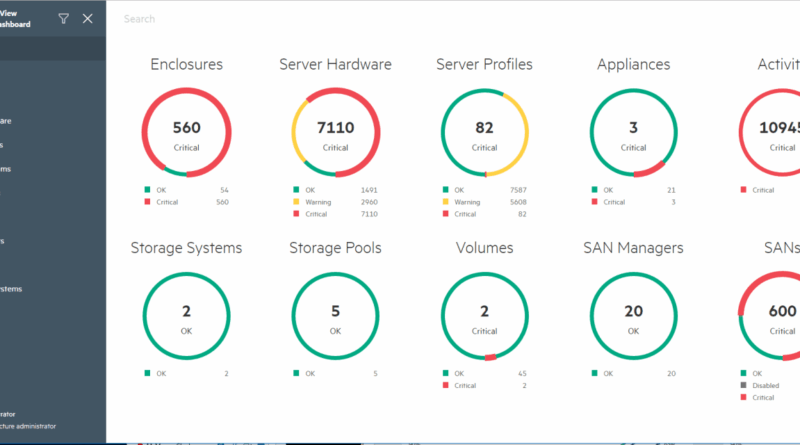Open the Volumes heading
800x445 pixels.
(484, 248)
